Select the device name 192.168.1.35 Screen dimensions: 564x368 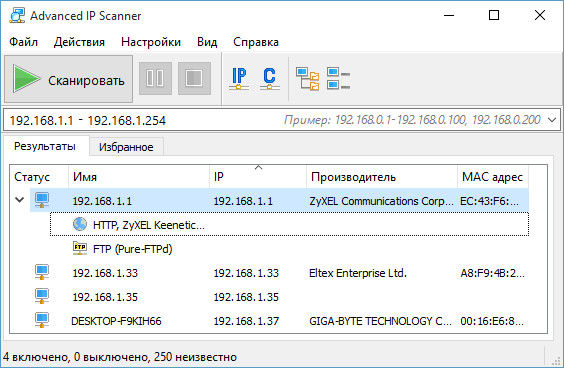click(105, 297)
